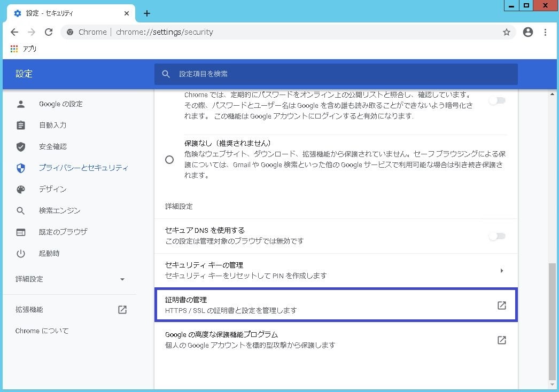559x392 pixels.
Task: Click the gear favicon on the 設定 tab
Action: tap(17, 13)
